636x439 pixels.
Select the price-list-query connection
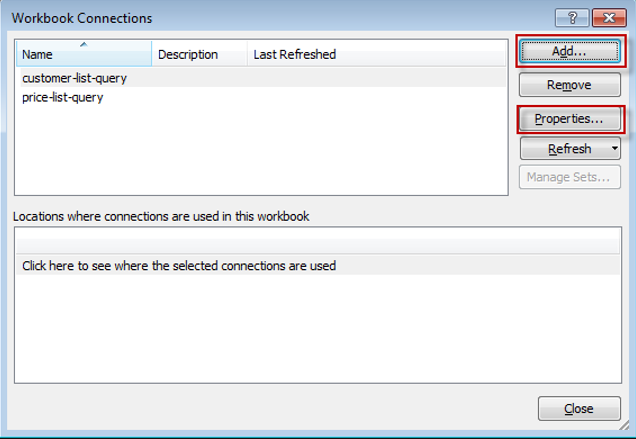click(62, 97)
